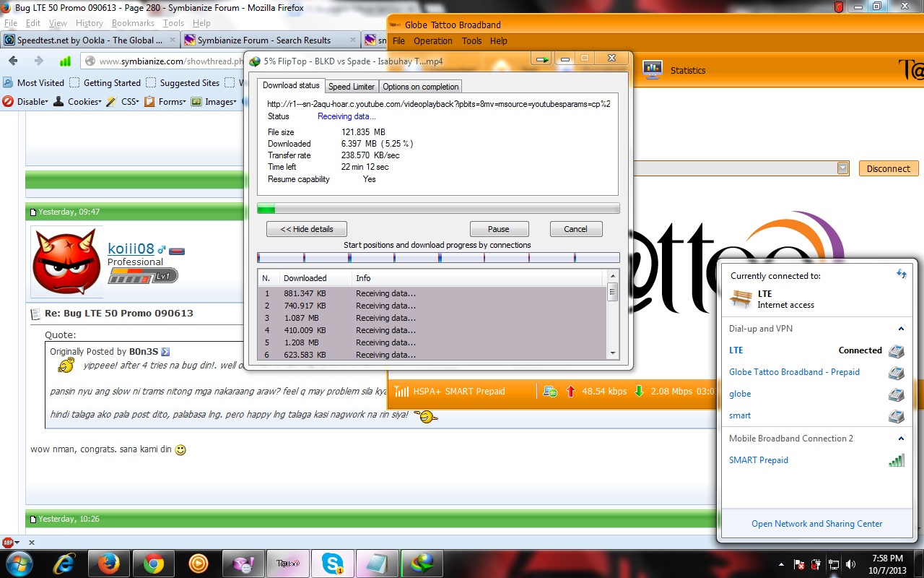Click Firefox forward arrow button
This screenshot has height=578, width=924.
pos(40,61)
